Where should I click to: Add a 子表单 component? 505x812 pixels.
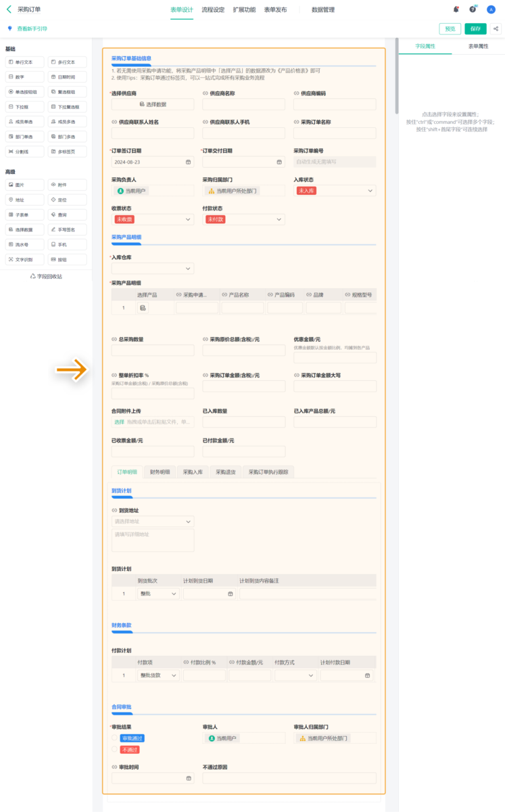point(24,215)
